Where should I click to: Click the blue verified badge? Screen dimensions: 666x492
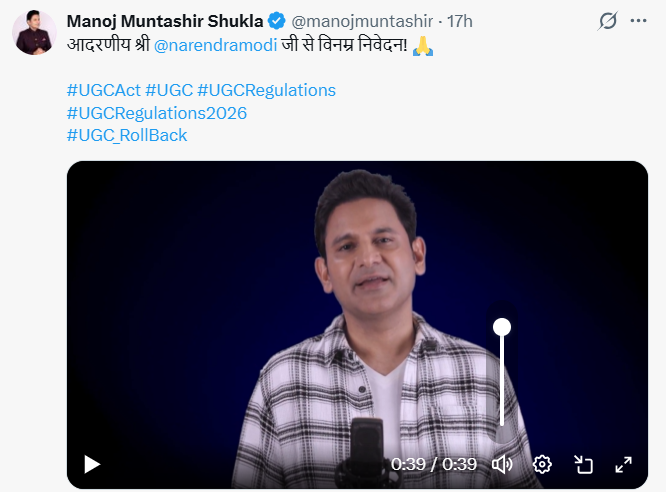(x=277, y=21)
